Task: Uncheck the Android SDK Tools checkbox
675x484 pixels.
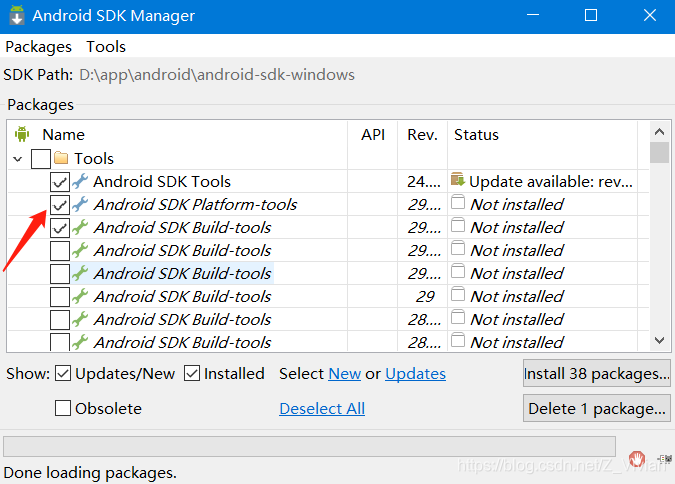Action: (x=60, y=182)
